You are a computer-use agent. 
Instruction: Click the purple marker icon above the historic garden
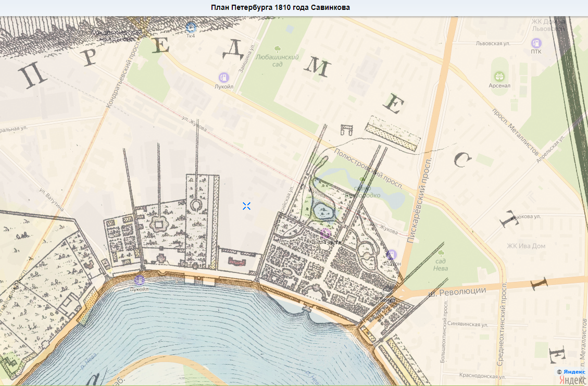tap(325, 233)
